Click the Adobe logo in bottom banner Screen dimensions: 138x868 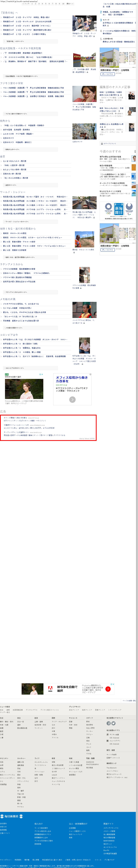tap(50, 689)
